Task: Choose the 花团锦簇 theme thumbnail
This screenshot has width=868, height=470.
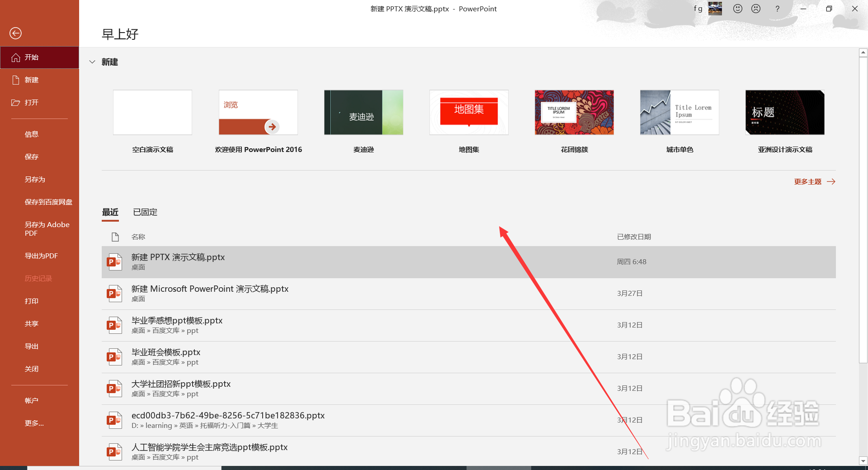Action: 574,112
